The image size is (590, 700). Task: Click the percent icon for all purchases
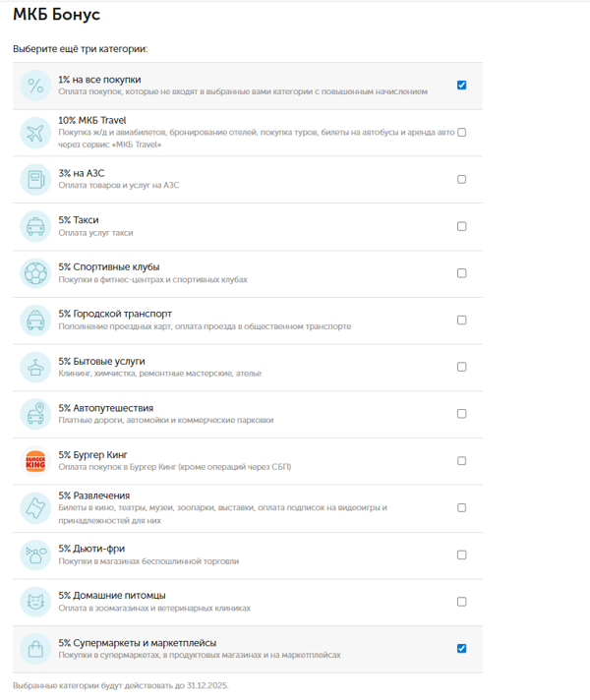tap(35, 86)
